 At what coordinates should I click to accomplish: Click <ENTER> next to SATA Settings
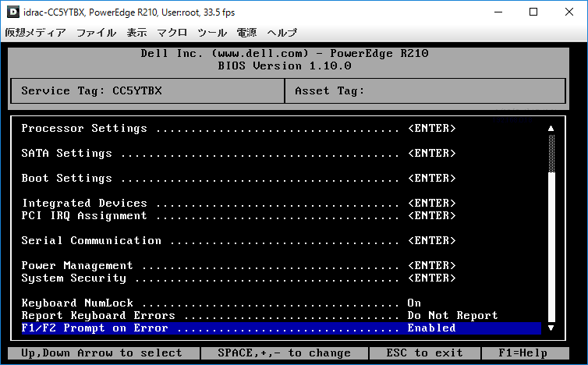click(x=431, y=153)
